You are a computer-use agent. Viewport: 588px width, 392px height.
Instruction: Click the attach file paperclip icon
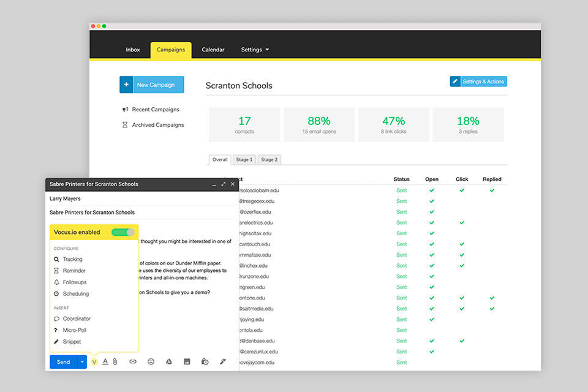pos(115,361)
